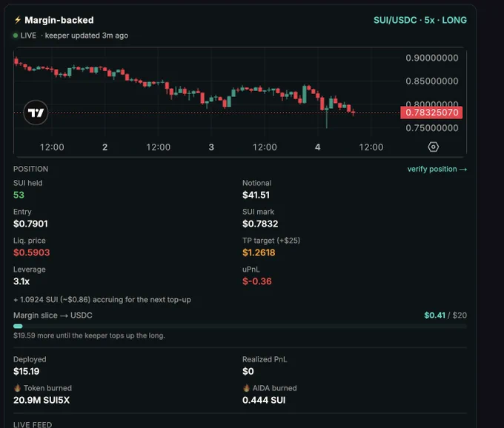
Task: Click the Liq. price value $0.5903
Action: pos(31,253)
